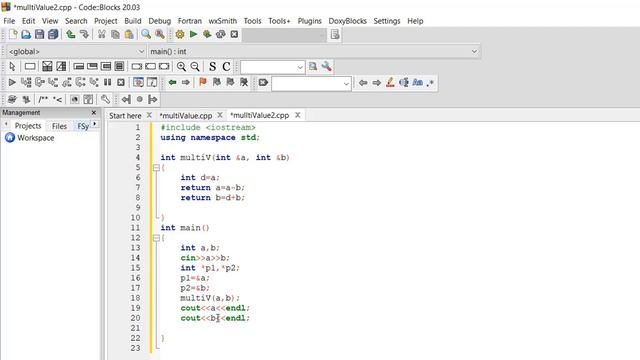Clear all bookmarks with the crossed flag icon
Image resolution: width=640 pixels, height=360 pixels.
[244, 82]
